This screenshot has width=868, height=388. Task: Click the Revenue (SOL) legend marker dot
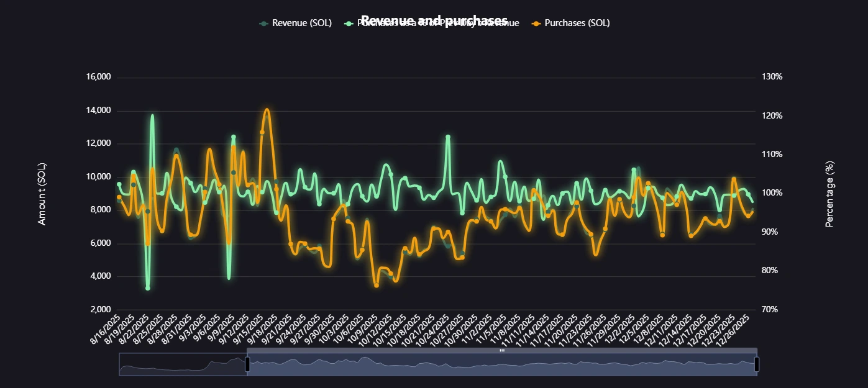coord(264,23)
